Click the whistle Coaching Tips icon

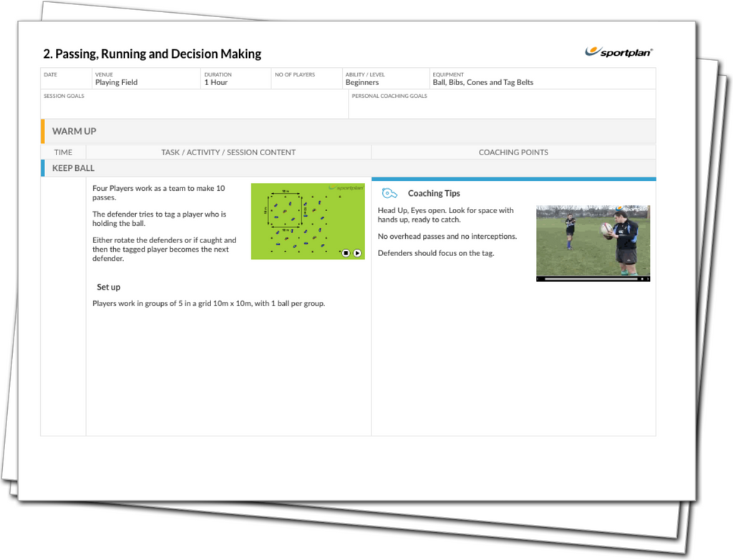(389, 193)
